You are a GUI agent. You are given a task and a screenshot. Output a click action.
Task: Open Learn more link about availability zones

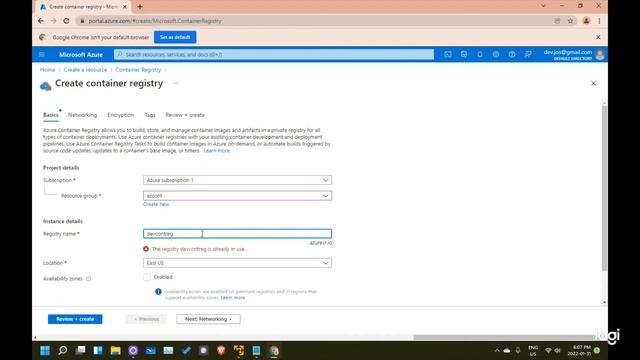coord(233,298)
